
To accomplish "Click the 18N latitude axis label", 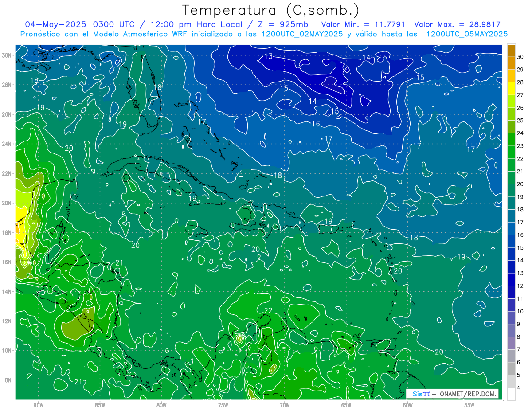I will click(8, 232).
